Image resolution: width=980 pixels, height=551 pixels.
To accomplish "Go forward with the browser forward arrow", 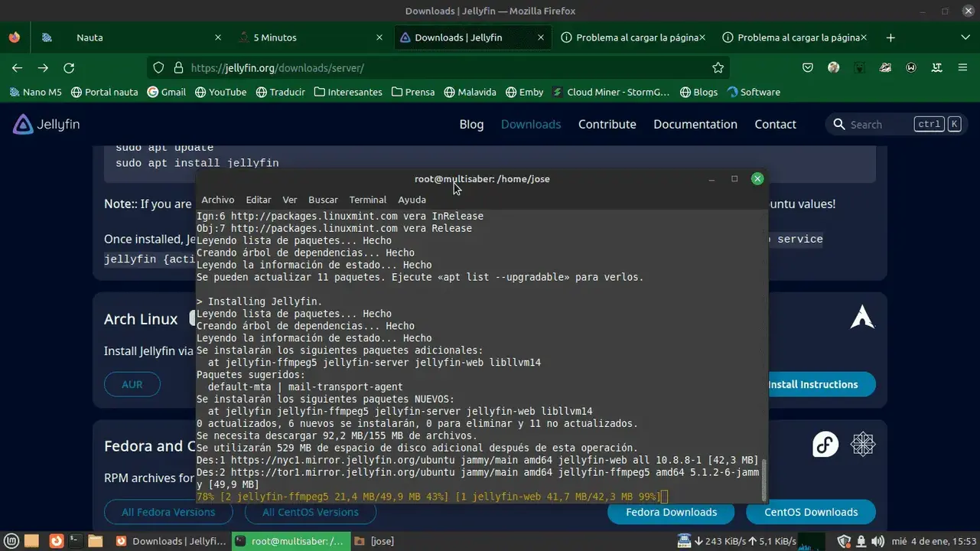I will [43, 67].
